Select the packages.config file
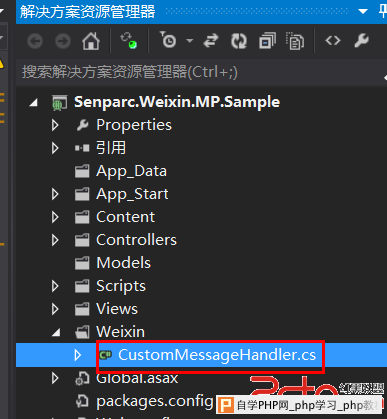Image resolution: width=387 pixels, height=419 pixels. pyautogui.click(x=155, y=402)
